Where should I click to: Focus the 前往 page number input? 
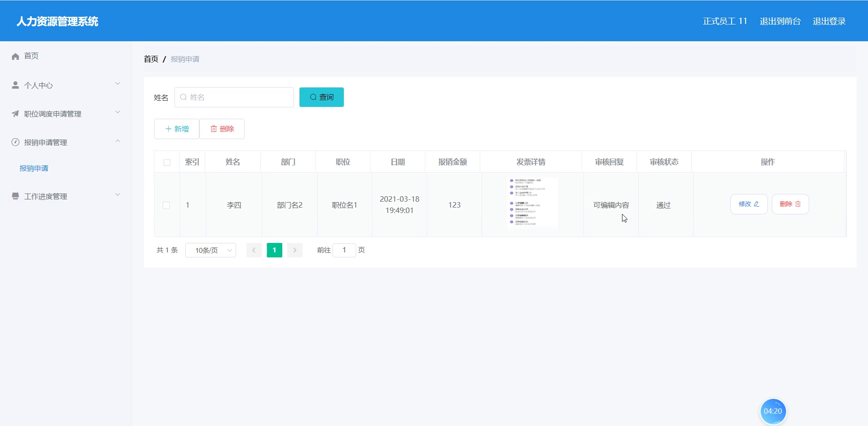click(x=344, y=250)
